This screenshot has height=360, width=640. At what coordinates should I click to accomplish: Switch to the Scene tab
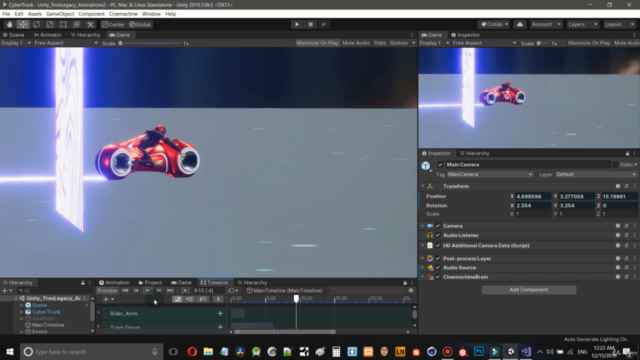tap(13, 35)
